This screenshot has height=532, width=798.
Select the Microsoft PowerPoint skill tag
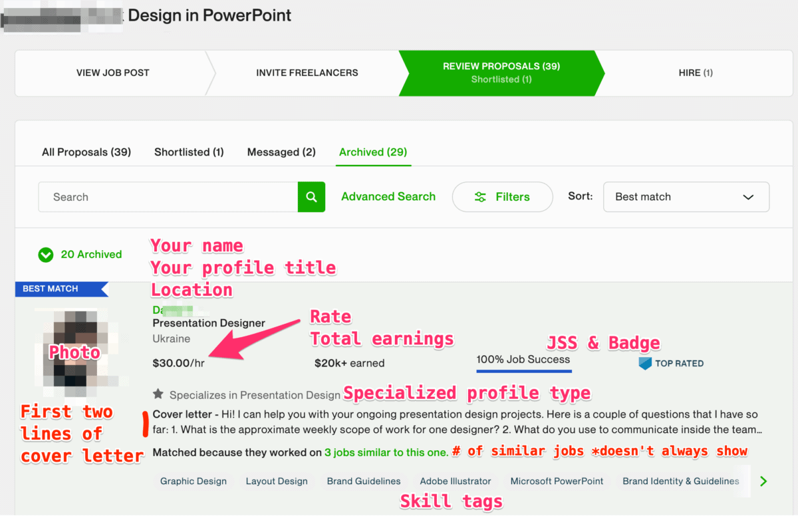pos(557,480)
